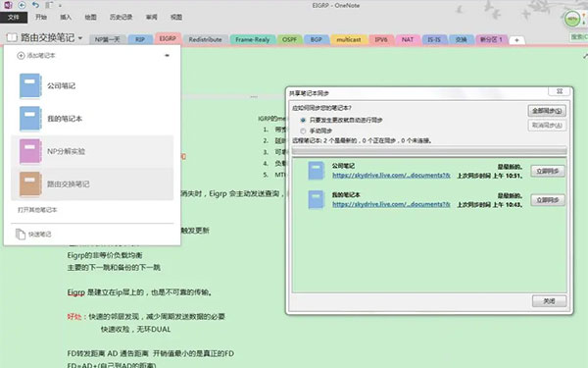The width and height of the screenshot is (588, 368).
Task: Open the blue 公司笔记 notebook icon
Action: (30, 85)
